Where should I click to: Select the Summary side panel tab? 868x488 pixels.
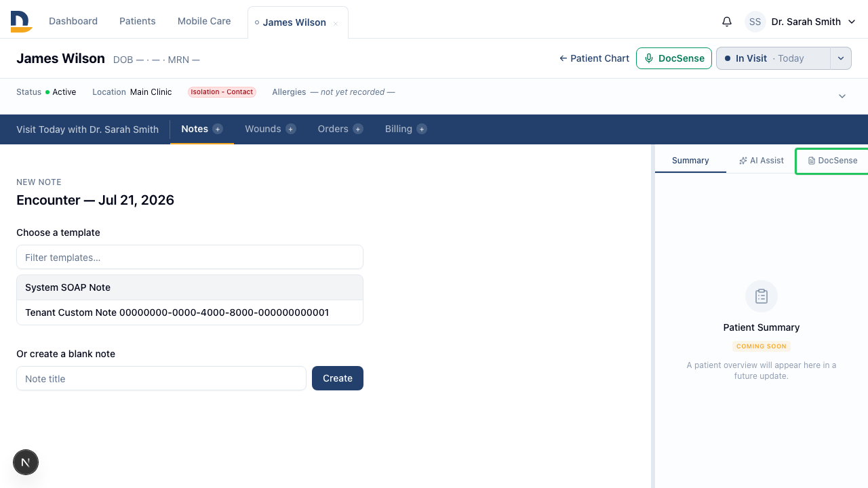[x=690, y=161]
